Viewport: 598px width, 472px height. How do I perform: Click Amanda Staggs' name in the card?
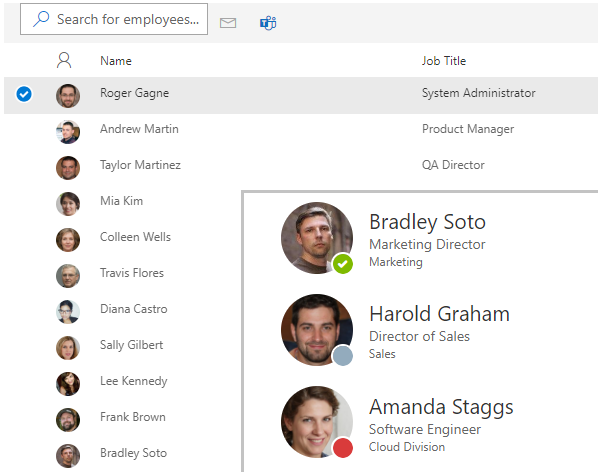441,407
